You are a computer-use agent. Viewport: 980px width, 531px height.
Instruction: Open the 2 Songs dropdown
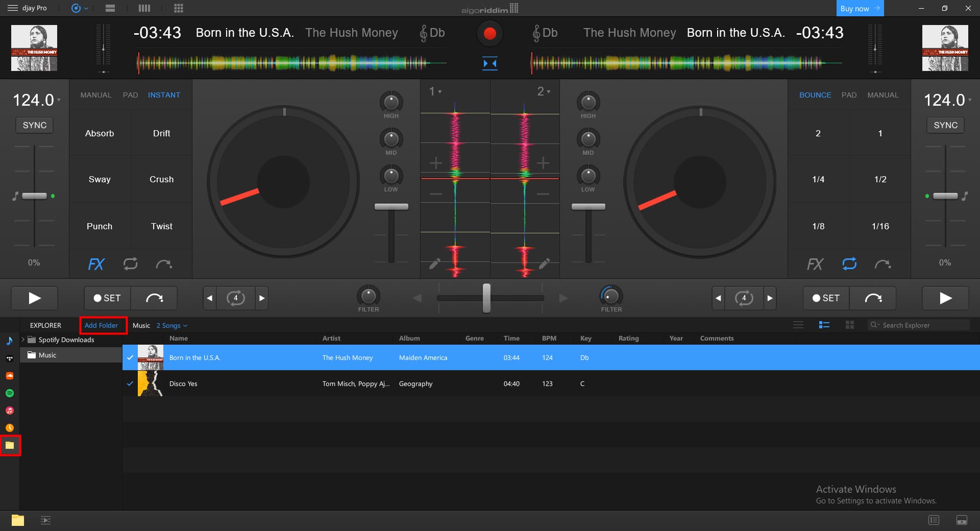(x=172, y=326)
